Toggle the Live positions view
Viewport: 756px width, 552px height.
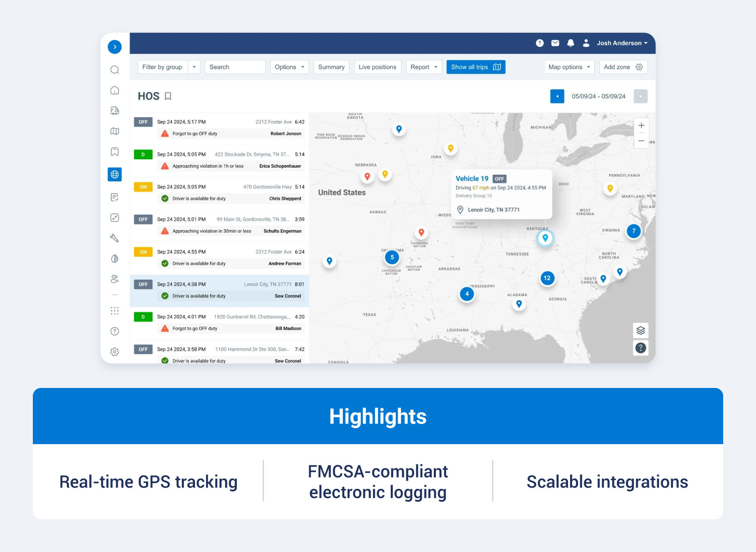click(377, 67)
